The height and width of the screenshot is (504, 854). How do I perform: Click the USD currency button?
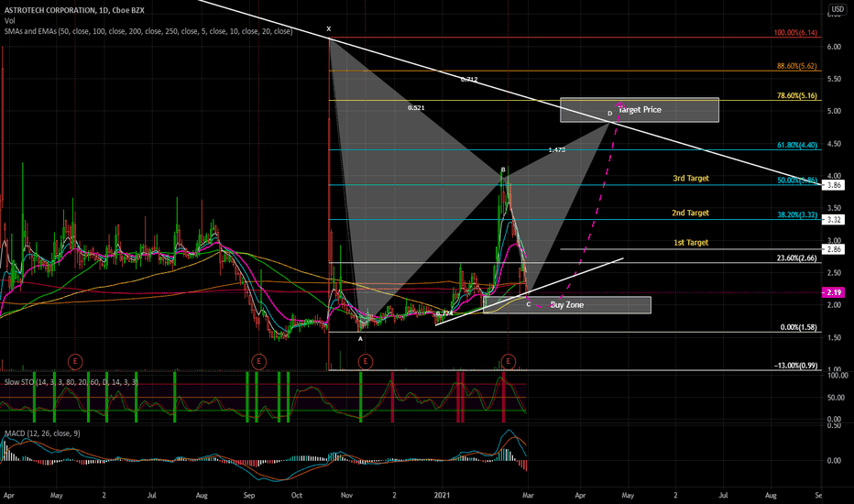[x=838, y=9]
